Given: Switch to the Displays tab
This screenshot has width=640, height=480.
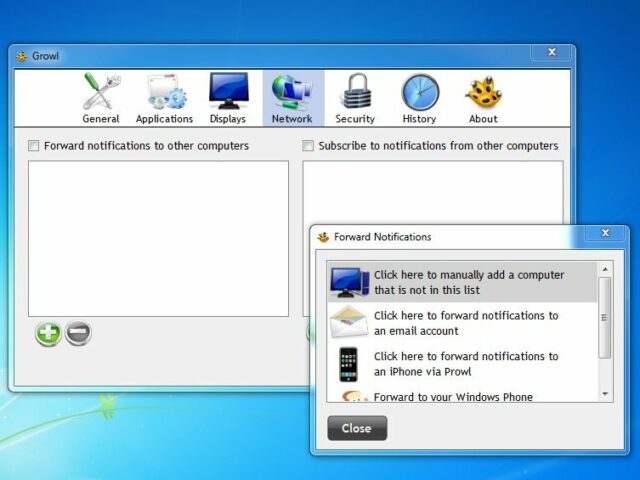Looking at the screenshot, I should (228, 98).
